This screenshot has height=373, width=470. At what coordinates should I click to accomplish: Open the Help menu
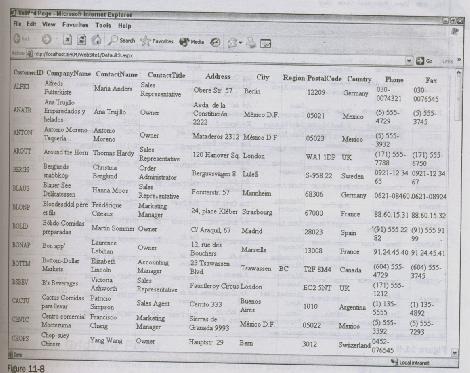pyautogui.click(x=125, y=25)
